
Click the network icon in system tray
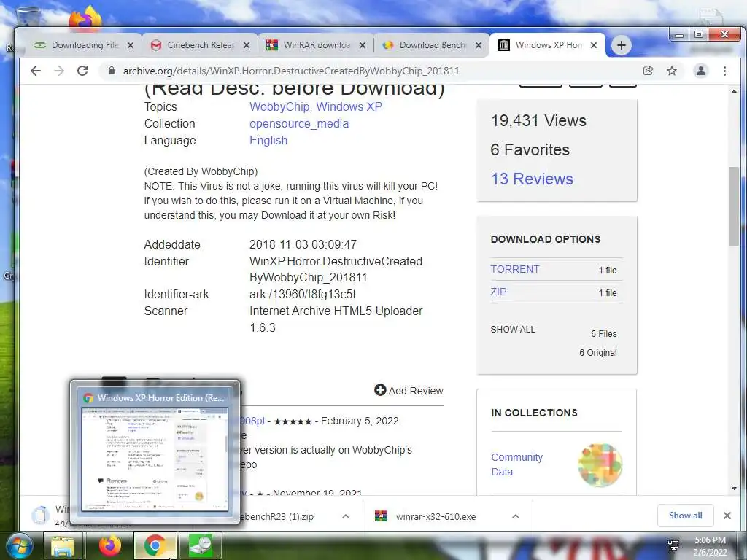[673, 545]
